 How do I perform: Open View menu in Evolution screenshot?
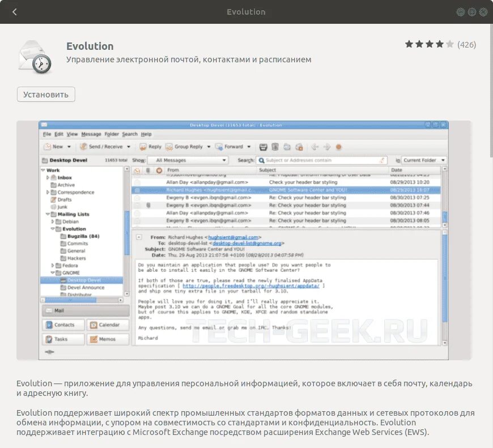pos(72,134)
